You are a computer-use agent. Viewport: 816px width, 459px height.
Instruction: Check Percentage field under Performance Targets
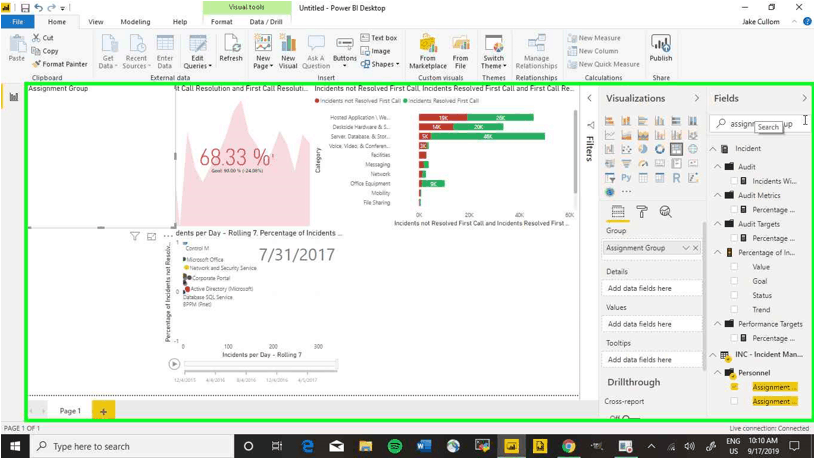(734, 338)
